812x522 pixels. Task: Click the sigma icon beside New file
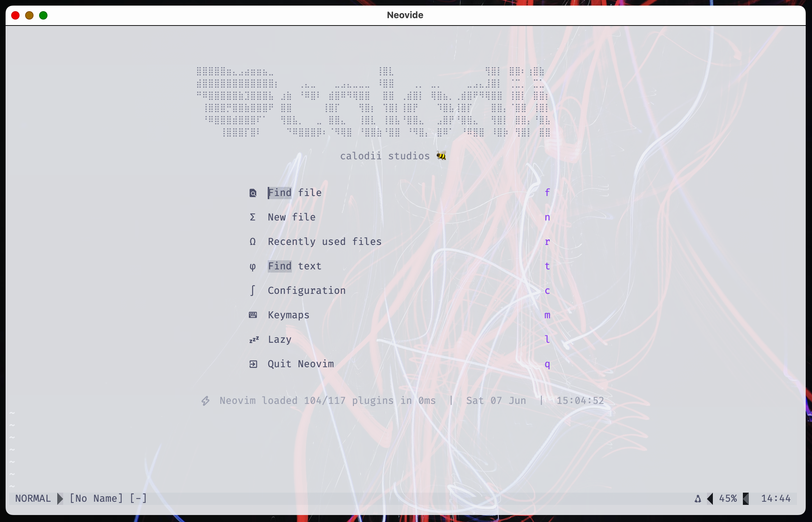tap(253, 217)
